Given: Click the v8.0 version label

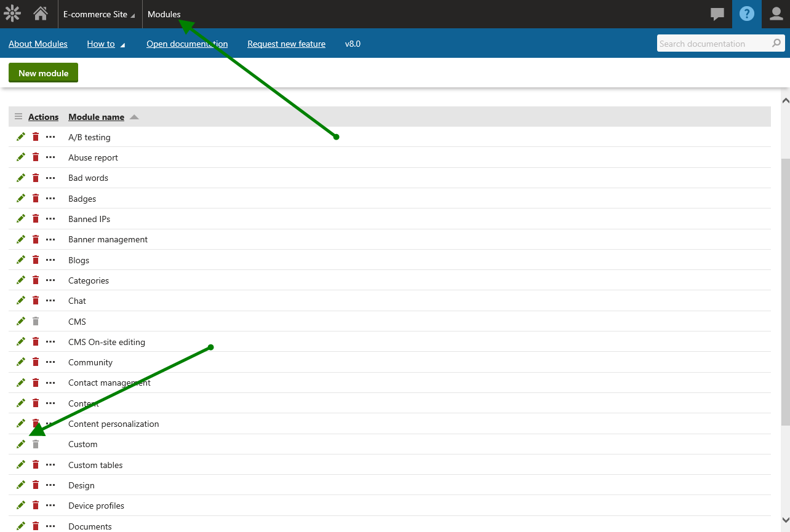Looking at the screenshot, I should point(353,44).
